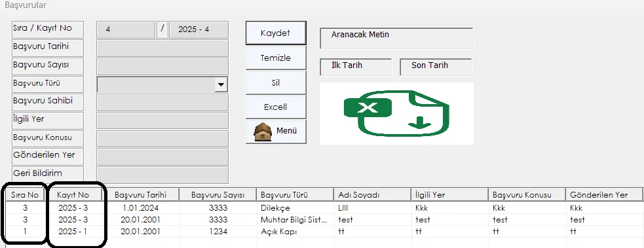Image resolution: width=644 pixels, height=248 pixels.
Task: Click the İlk Tarih date field
Action: [x=356, y=67]
